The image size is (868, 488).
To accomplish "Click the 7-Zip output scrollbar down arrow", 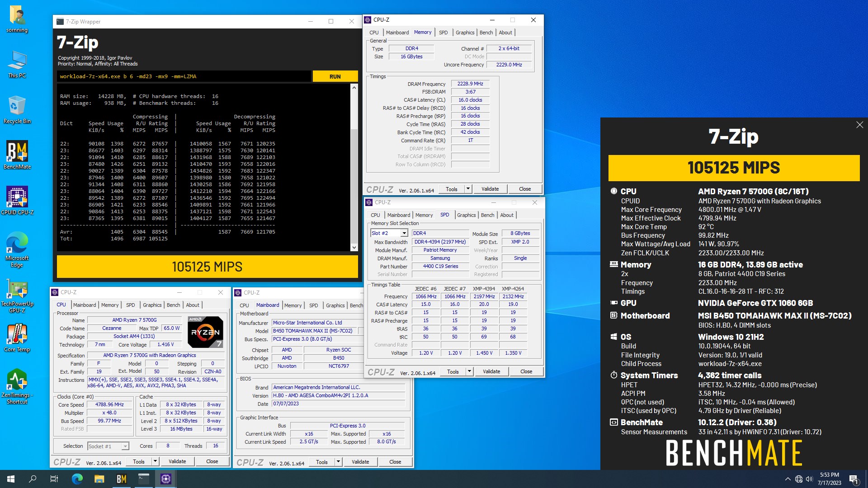I will (354, 247).
